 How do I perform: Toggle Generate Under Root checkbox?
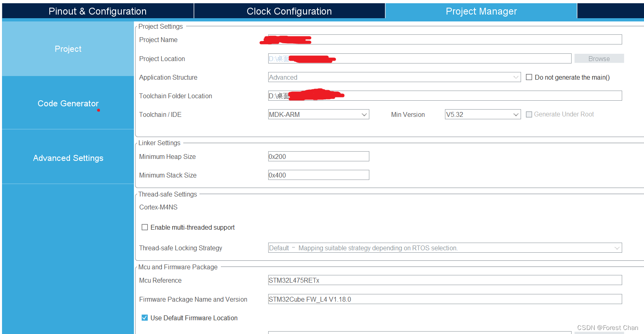click(529, 114)
